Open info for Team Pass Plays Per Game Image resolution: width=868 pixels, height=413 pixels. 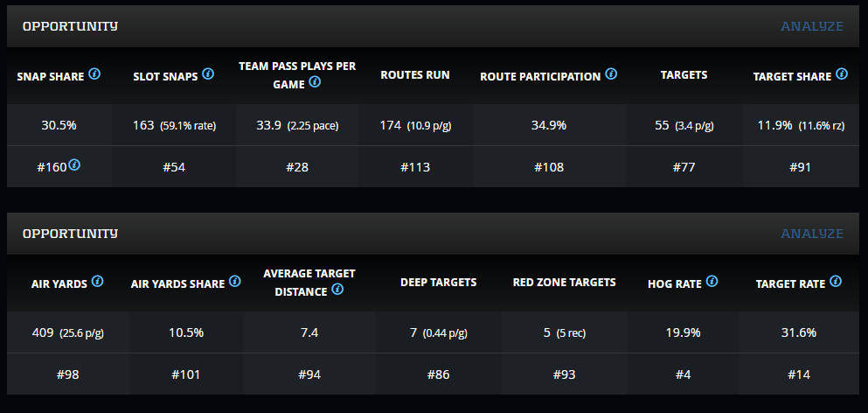(315, 82)
